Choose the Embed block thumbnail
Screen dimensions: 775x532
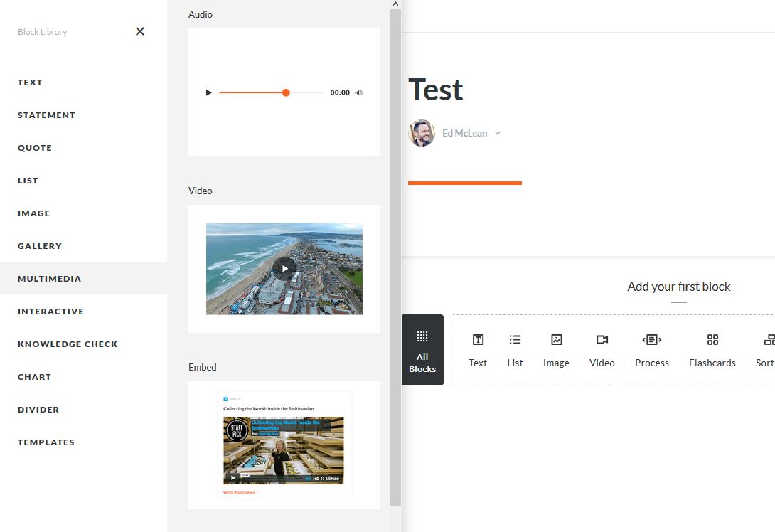pos(284,445)
